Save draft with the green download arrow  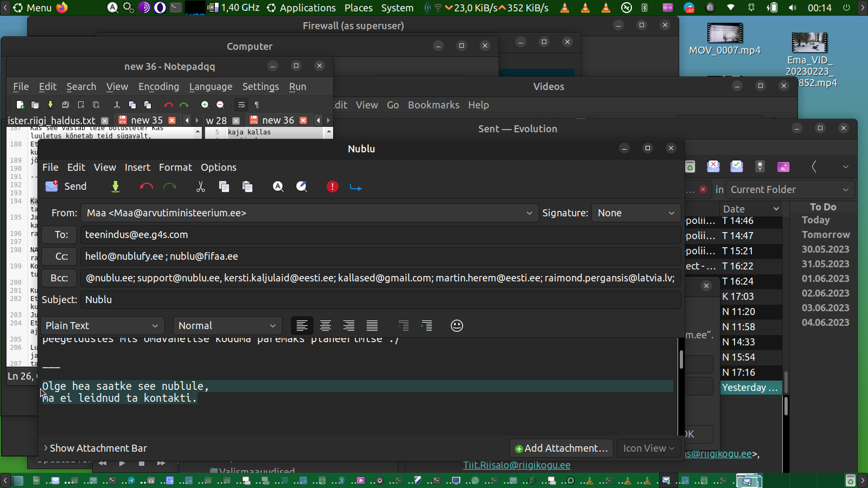point(116,187)
